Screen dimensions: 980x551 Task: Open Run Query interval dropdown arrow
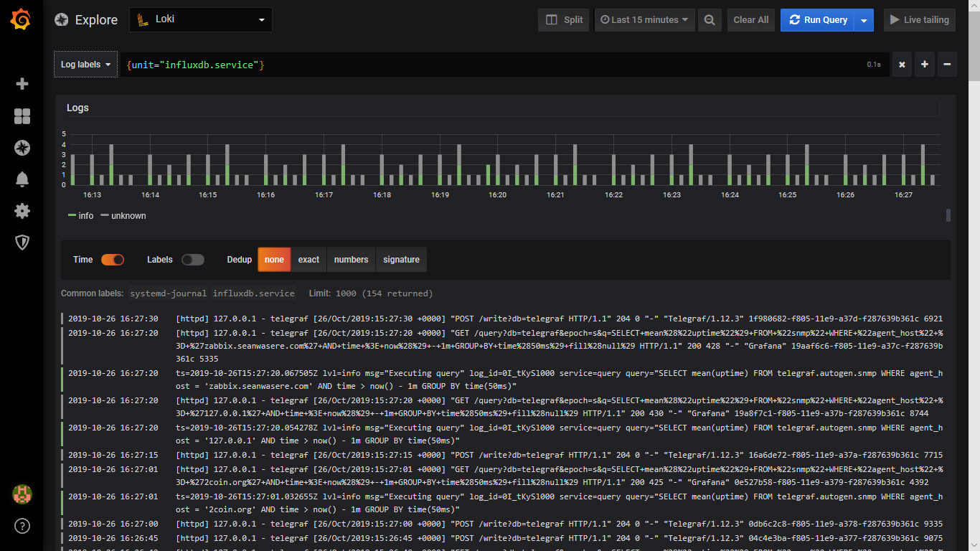click(x=864, y=20)
